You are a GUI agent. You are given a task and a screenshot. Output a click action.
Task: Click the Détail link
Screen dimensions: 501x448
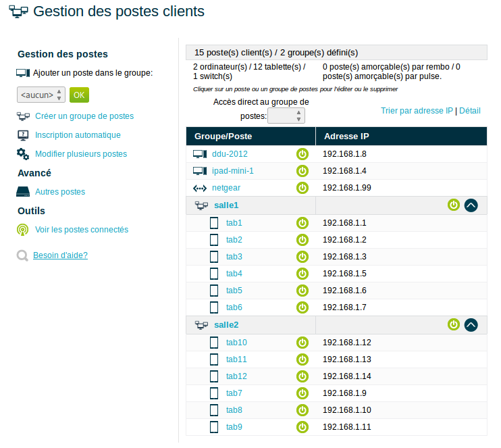(470, 111)
